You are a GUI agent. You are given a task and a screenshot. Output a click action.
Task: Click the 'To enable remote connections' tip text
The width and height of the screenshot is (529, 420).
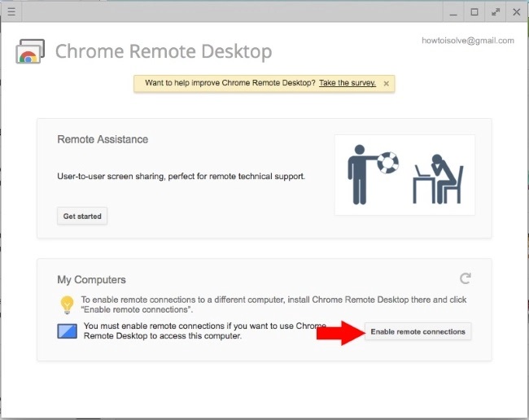(x=273, y=304)
